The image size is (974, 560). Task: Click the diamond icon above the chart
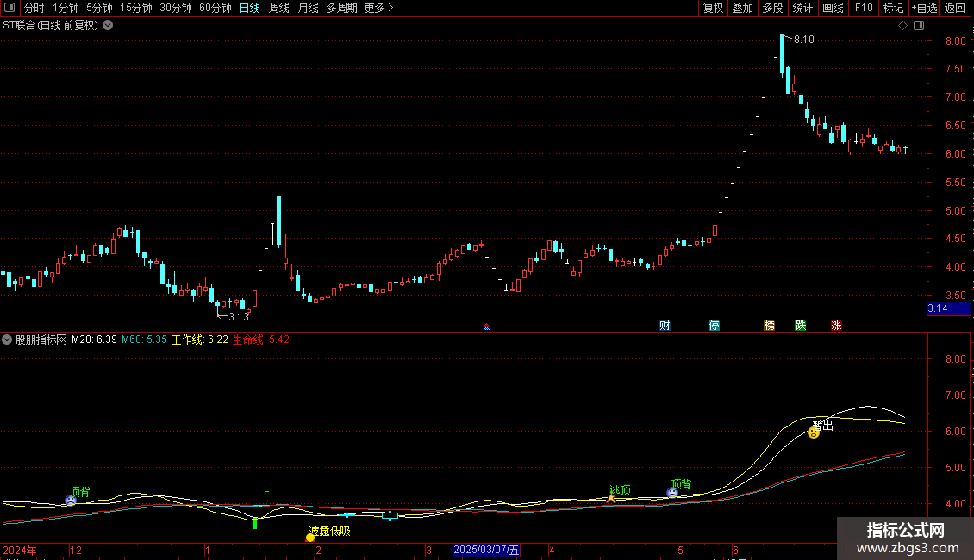(x=903, y=26)
